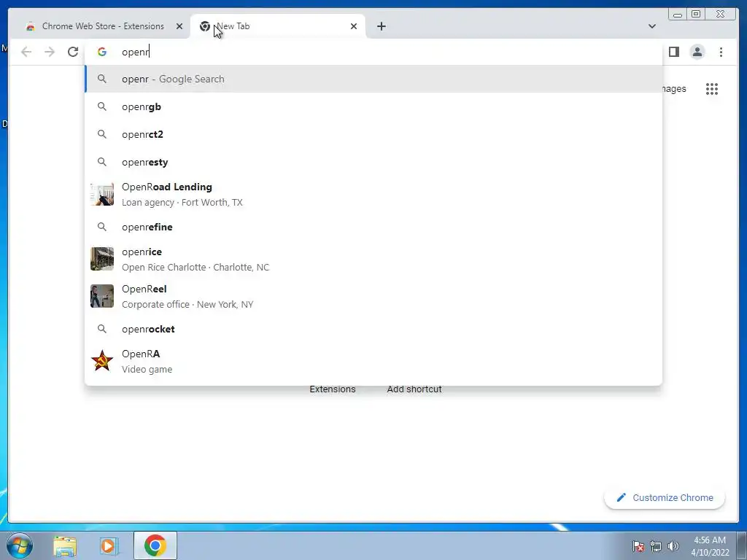Image resolution: width=747 pixels, height=560 pixels.
Task: Open Windows Explorer from taskbar
Action: pos(65,546)
